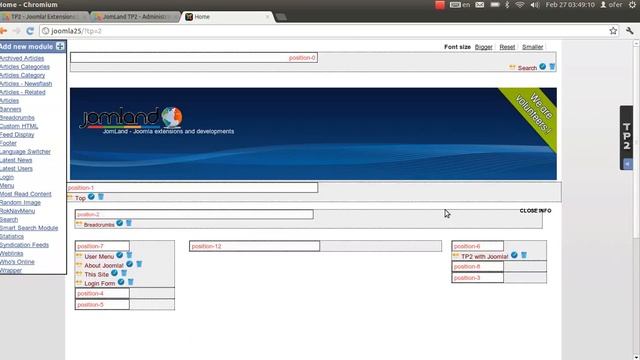This screenshot has width=640, height=360.
Task: Click the plus icon next to Add new module
Action: click(x=60, y=46)
